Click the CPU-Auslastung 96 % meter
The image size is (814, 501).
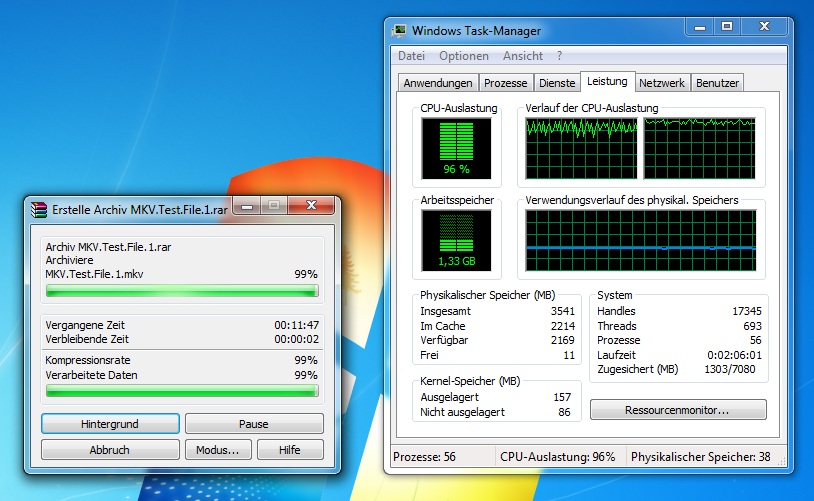(456, 148)
